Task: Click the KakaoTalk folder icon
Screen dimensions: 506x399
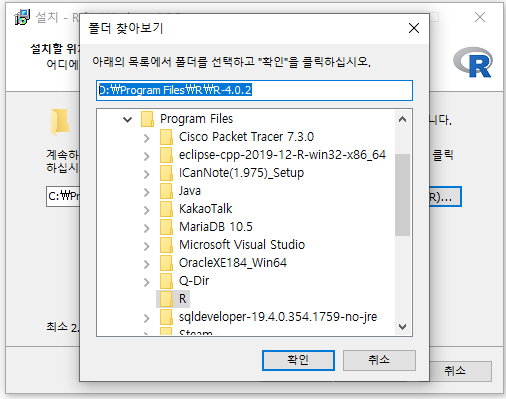Action: (166, 209)
